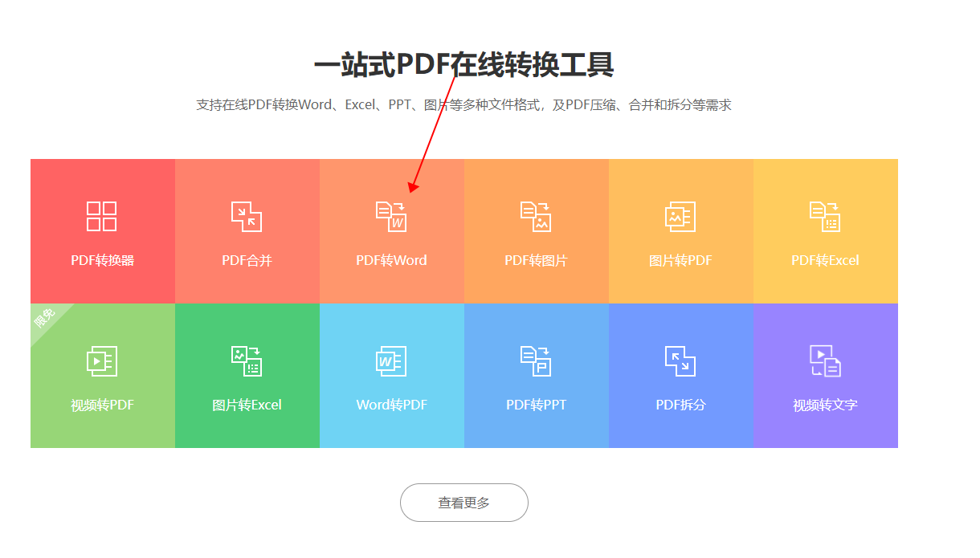Open the PDF拆分 label
Screen dimensions: 980x558
click(680, 405)
